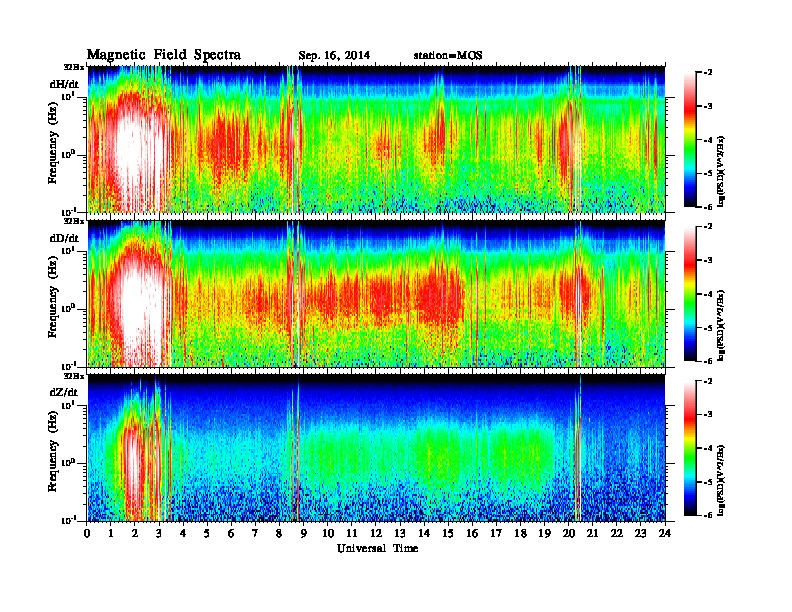792x612 pixels.
Task: Click the dH/dt spectrogram plot
Action: tap(376, 139)
